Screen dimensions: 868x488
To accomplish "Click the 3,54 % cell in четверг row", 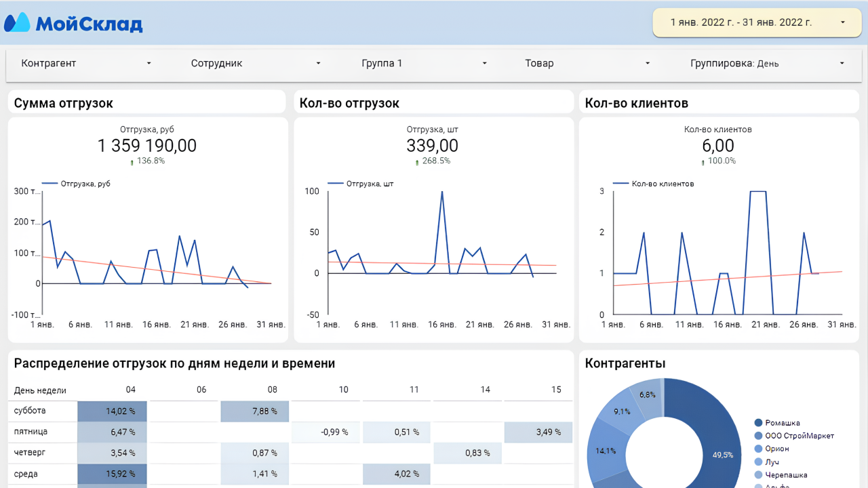I will coord(112,453).
